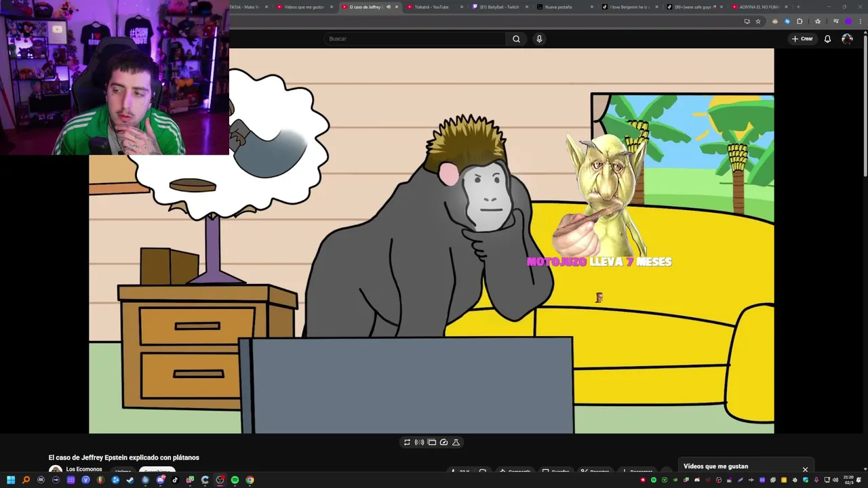The width and height of the screenshot is (868, 488).
Task: Open the playback speed gauge icon
Action: click(x=443, y=442)
